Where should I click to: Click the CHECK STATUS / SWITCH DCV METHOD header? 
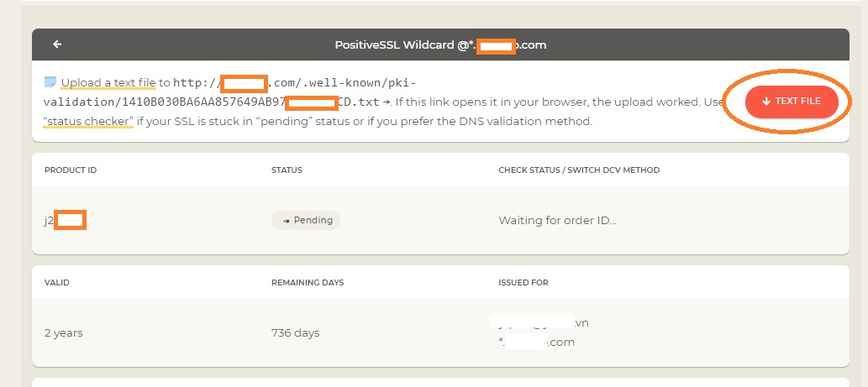579,170
